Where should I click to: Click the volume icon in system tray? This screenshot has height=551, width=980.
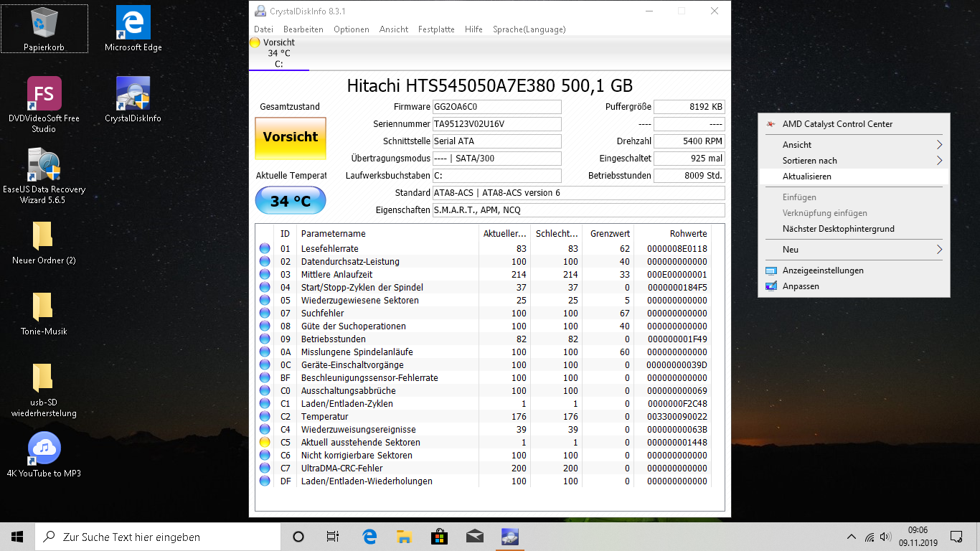point(887,537)
